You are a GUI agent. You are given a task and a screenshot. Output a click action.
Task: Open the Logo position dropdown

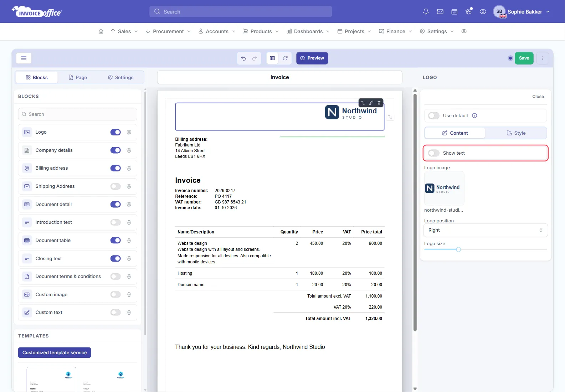coord(486,230)
